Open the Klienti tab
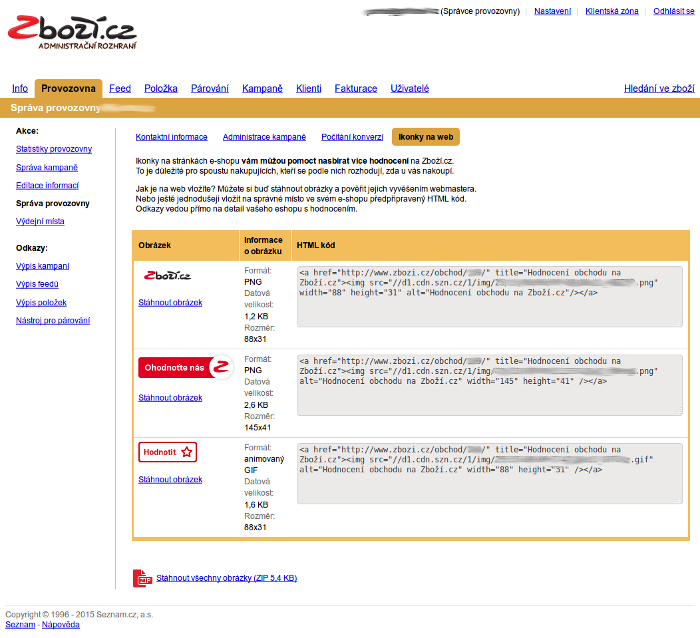The width and height of the screenshot is (700, 638). (x=309, y=88)
